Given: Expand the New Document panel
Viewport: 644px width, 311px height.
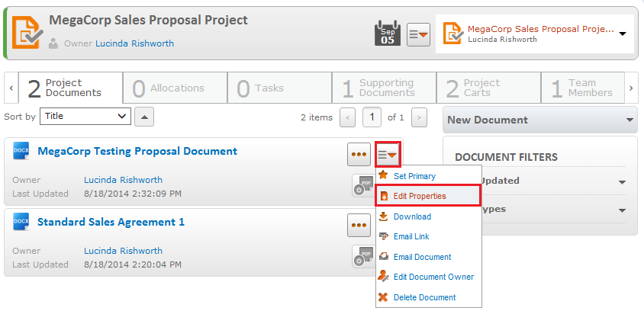Looking at the screenshot, I should coord(540,120).
